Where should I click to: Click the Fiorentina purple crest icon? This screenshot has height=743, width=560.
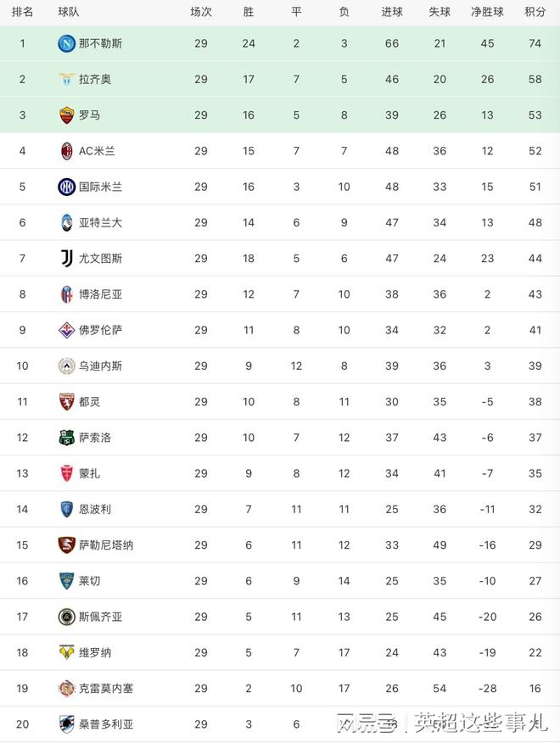66,330
